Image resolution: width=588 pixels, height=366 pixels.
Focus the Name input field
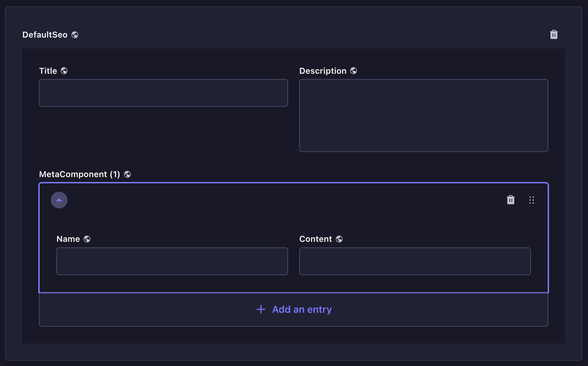pyautogui.click(x=172, y=261)
